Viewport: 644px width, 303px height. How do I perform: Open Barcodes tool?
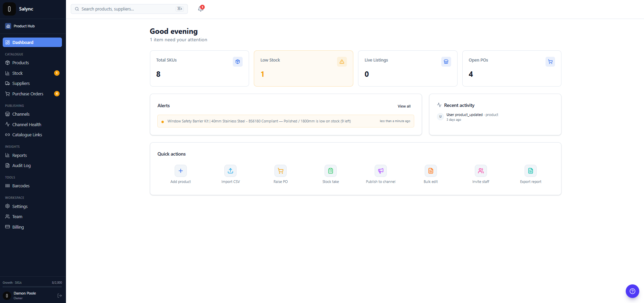[32, 186]
